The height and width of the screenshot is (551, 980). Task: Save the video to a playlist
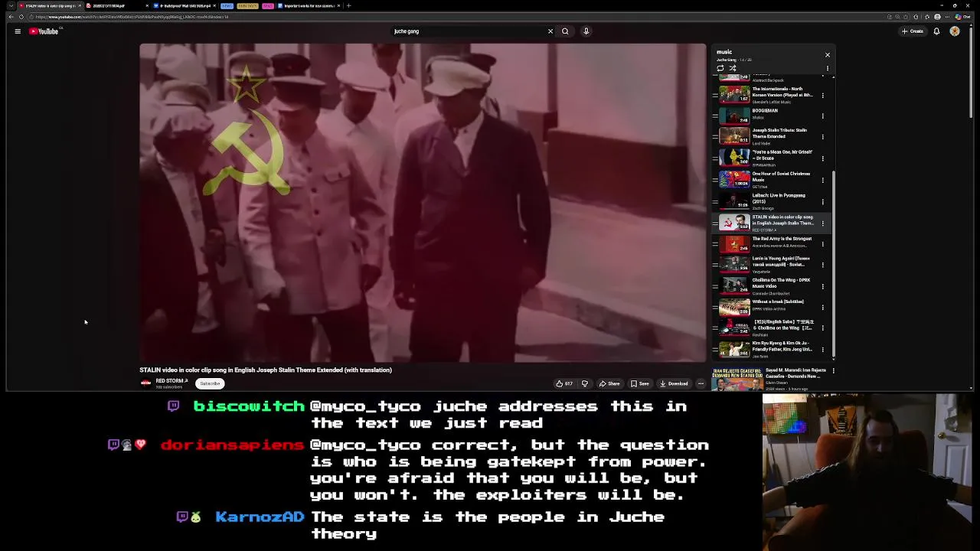tap(640, 383)
